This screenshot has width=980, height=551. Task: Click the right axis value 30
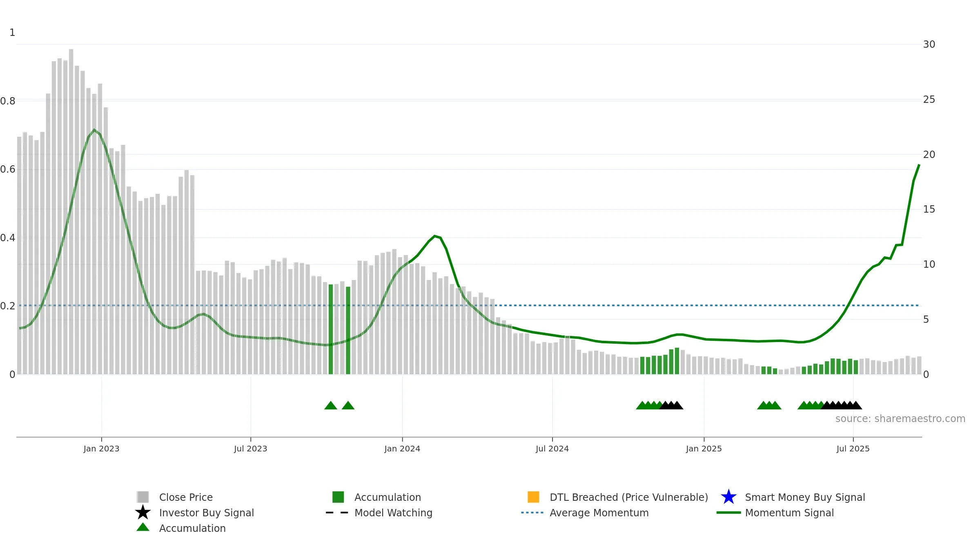[x=929, y=44]
